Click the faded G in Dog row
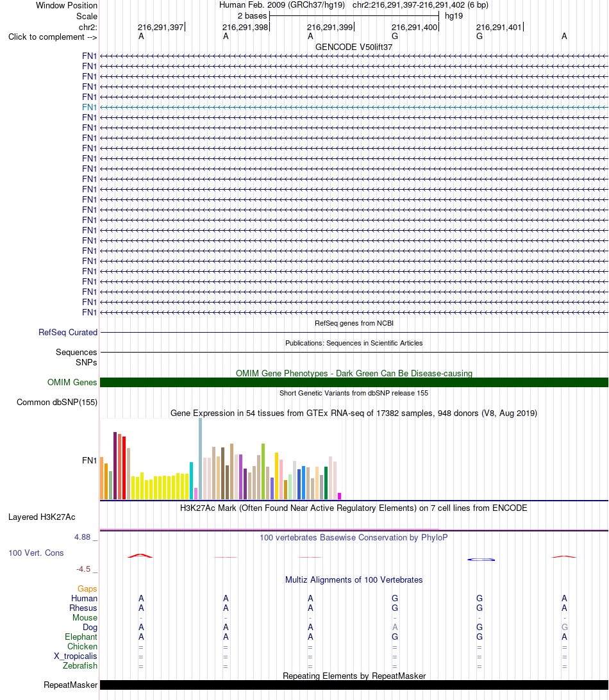 pyautogui.click(x=564, y=627)
